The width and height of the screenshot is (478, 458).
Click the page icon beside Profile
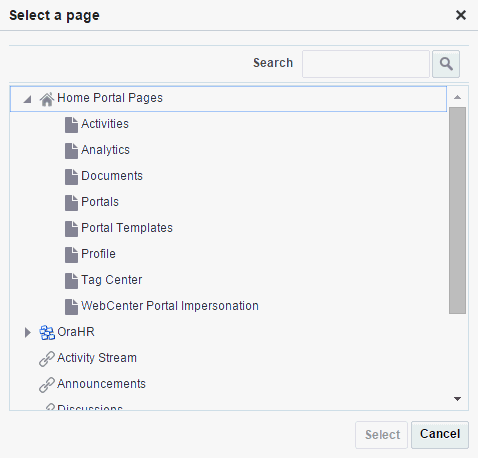[x=71, y=255]
